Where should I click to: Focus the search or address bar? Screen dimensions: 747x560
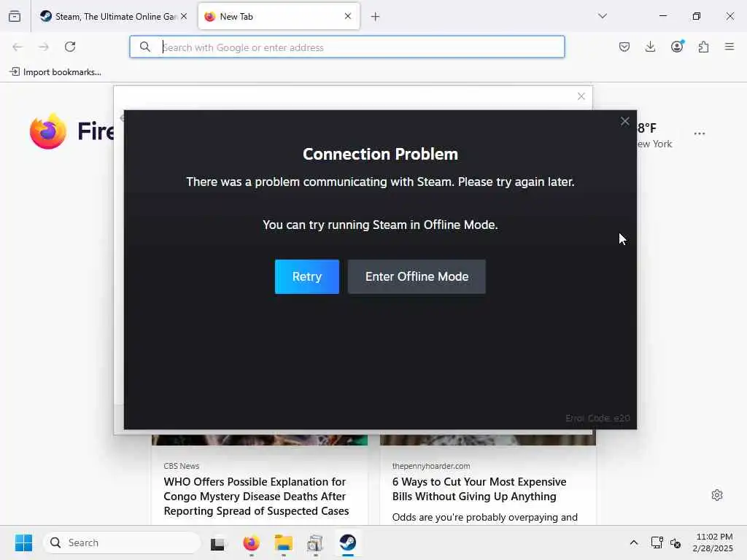tap(347, 47)
